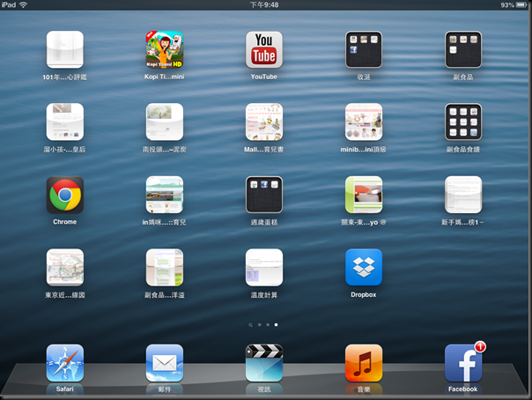Tap the battery indicator in status bar

521,4
